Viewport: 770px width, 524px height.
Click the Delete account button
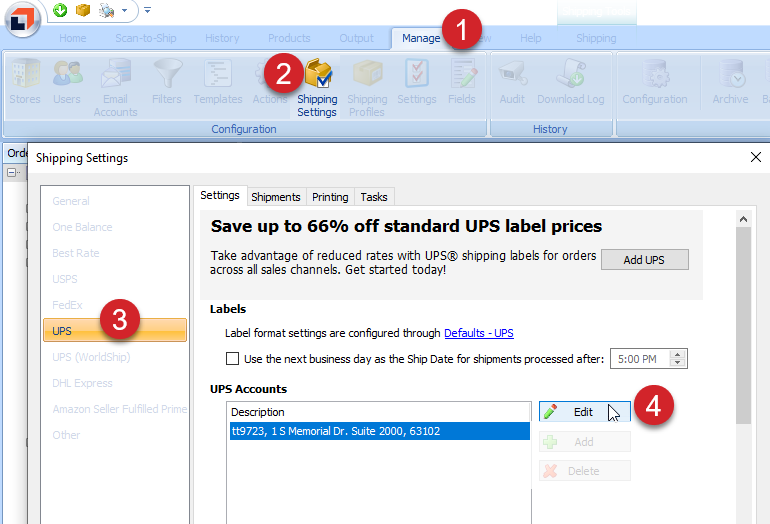(584, 471)
